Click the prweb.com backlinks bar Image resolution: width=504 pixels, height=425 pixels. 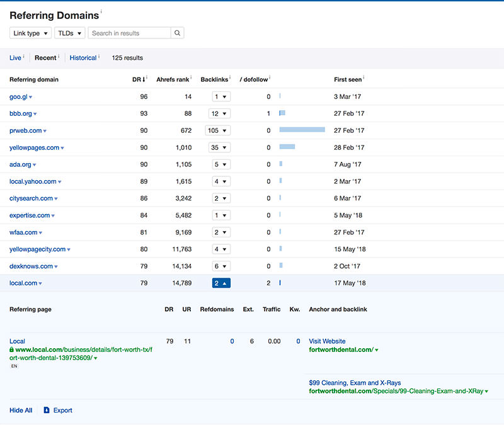coord(302,130)
